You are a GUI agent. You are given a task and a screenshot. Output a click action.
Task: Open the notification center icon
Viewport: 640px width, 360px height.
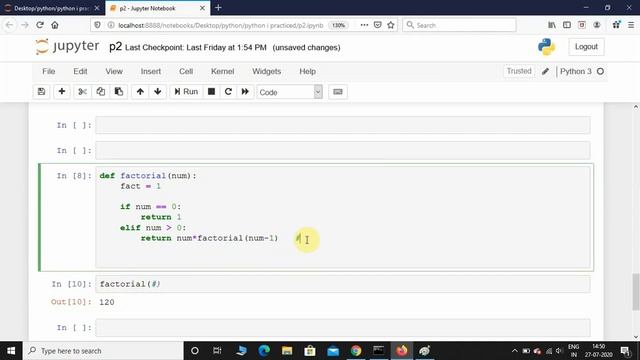625,351
